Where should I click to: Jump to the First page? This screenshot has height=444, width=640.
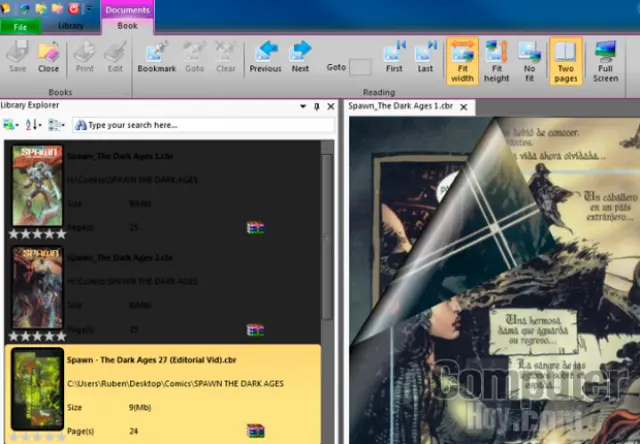tap(394, 55)
